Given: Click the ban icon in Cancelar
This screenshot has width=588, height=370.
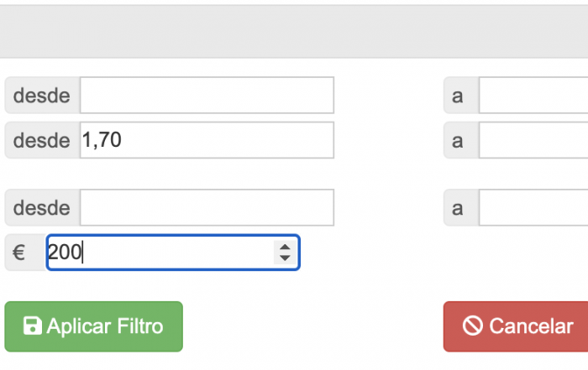Looking at the screenshot, I should pyautogui.click(x=472, y=326).
